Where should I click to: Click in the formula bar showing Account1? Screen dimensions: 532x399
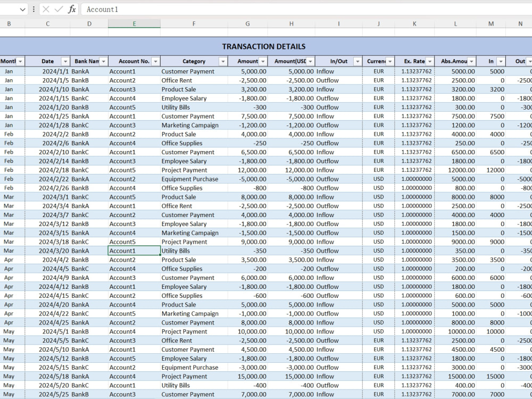pyautogui.click(x=306, y=9)
